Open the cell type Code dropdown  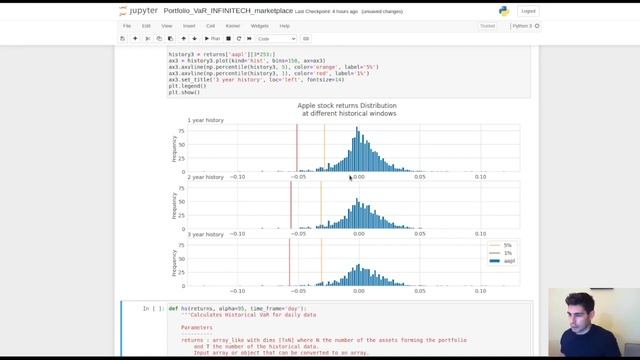tap(276, 39)
